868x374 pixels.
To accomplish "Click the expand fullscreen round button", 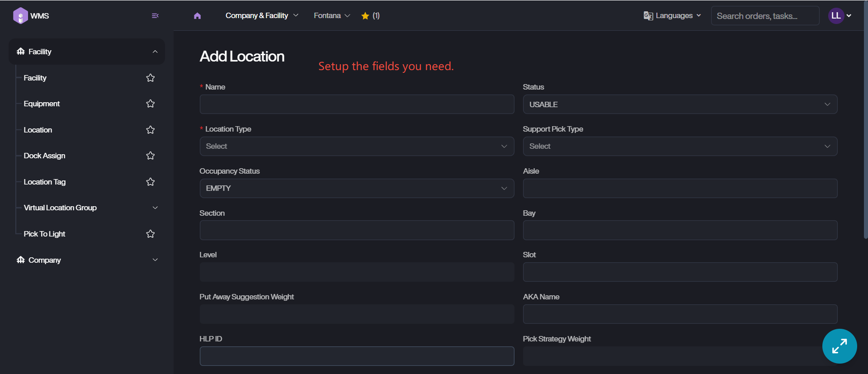I will [839, 346].
